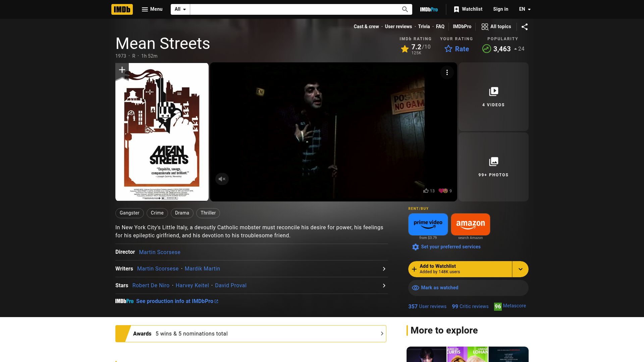Image resolution: width=644 pixels, height=362 pixels.
Task: Open David Proval's page
Action: click(x=231, y=286)
